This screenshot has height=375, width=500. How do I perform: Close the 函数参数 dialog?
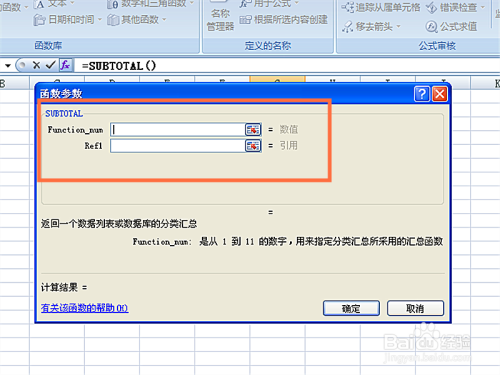tap(440, 94)
